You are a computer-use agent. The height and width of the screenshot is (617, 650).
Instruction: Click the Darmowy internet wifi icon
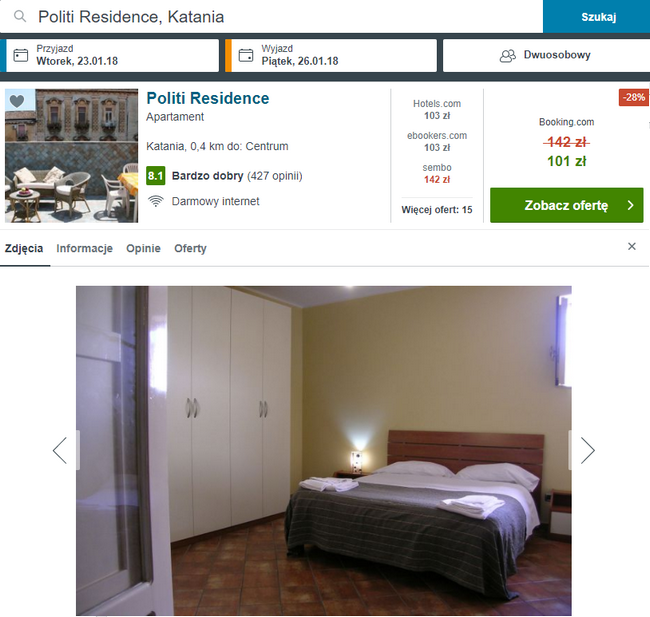[x=156, y=202]
